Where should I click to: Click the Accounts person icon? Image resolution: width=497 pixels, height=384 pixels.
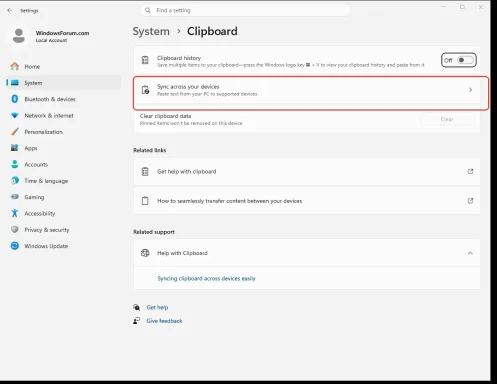click(15, 164)
